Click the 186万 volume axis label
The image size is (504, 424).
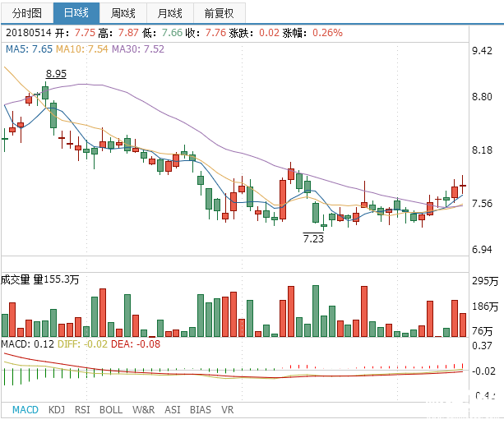tap(485, 306)
